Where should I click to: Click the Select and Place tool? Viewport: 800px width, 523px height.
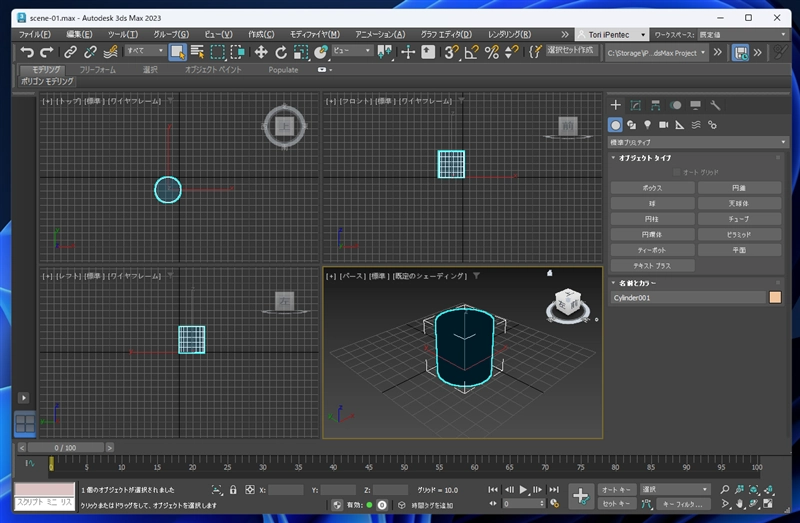(321, 52)
